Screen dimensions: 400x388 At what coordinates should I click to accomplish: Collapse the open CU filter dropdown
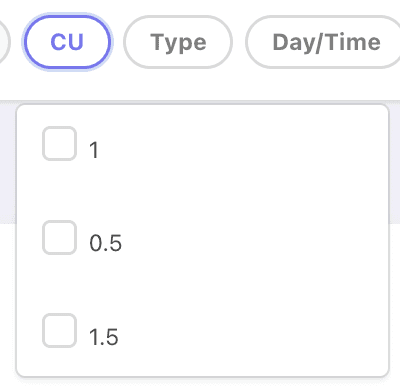click(67, 42)
